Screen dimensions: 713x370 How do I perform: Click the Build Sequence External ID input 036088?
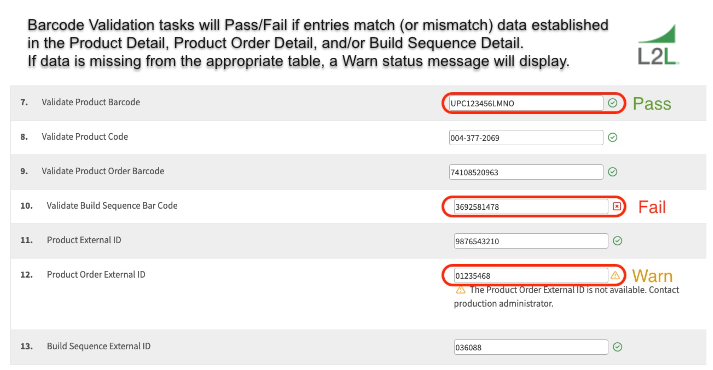click(x=531, y=347)
